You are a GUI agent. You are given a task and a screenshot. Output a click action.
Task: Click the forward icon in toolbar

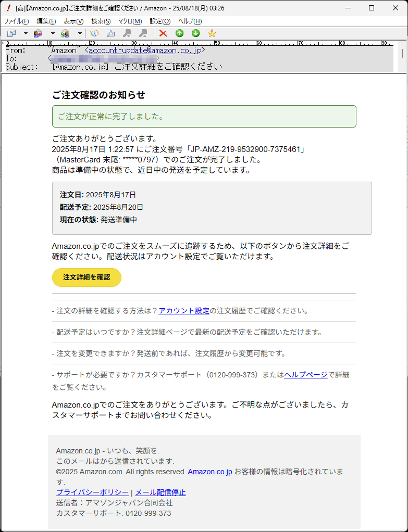coord(65,33)
